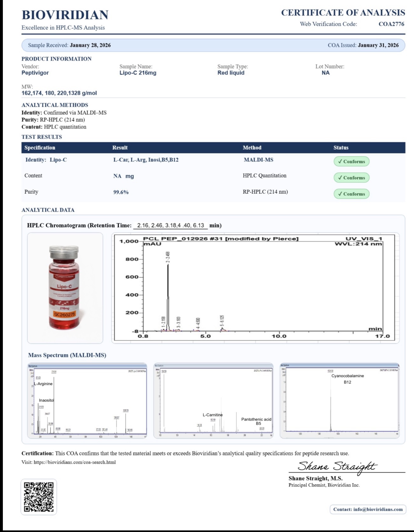414x532 pixels.
Task: Open the bioviridians.com coa-search link
Action: coord(75,462)
